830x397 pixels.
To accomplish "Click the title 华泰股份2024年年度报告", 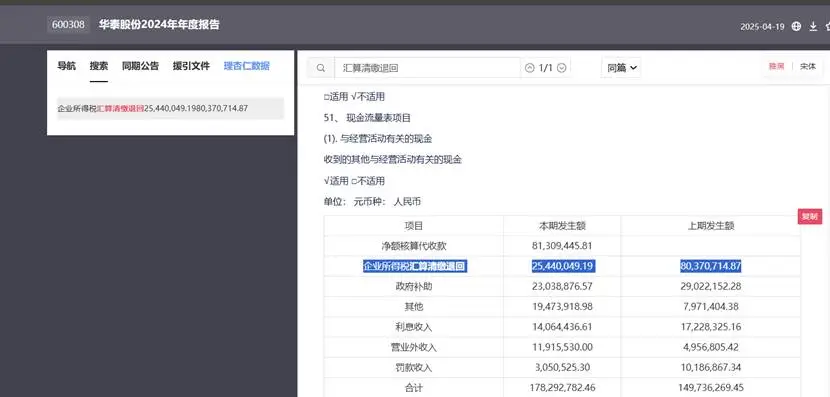I will 159,25.
